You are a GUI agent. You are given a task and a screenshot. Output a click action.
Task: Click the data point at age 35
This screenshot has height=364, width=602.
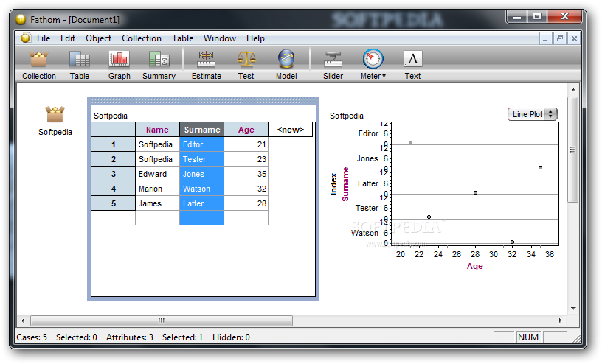pos(540,167)
